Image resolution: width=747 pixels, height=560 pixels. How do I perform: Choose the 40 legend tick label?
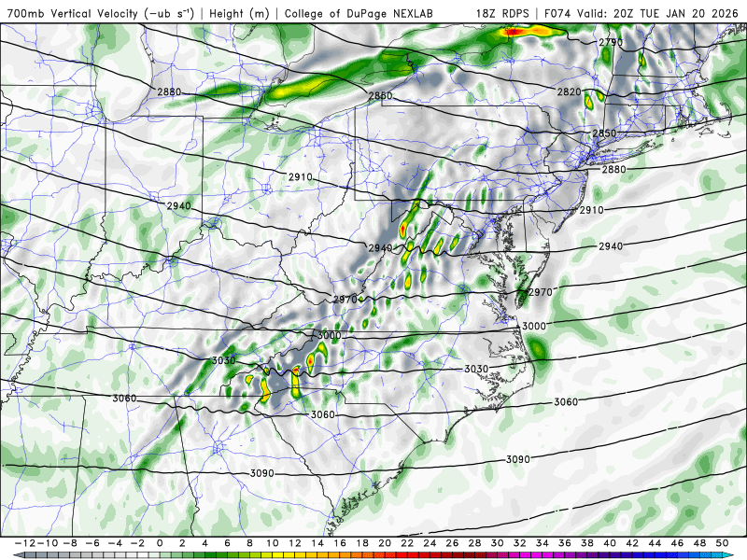610,543
